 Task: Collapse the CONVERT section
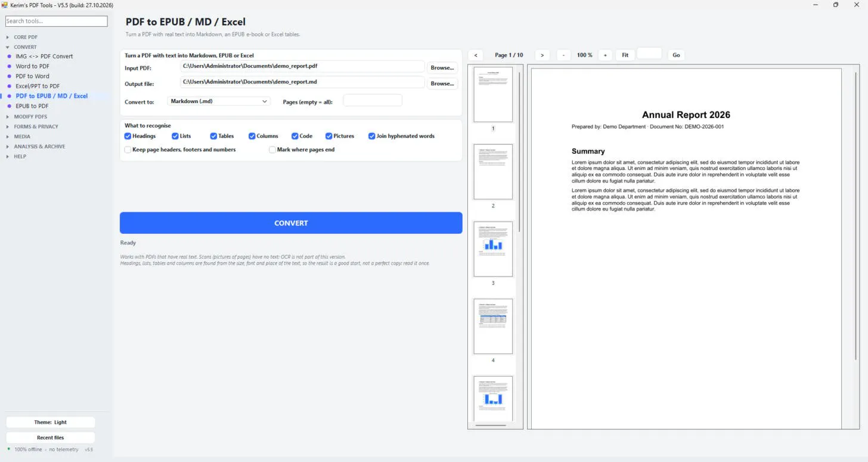(x=25, y=47)
